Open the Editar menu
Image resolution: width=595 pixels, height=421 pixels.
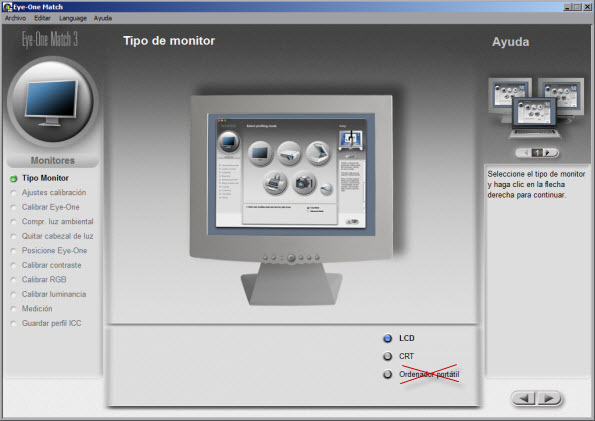[42, 18]
